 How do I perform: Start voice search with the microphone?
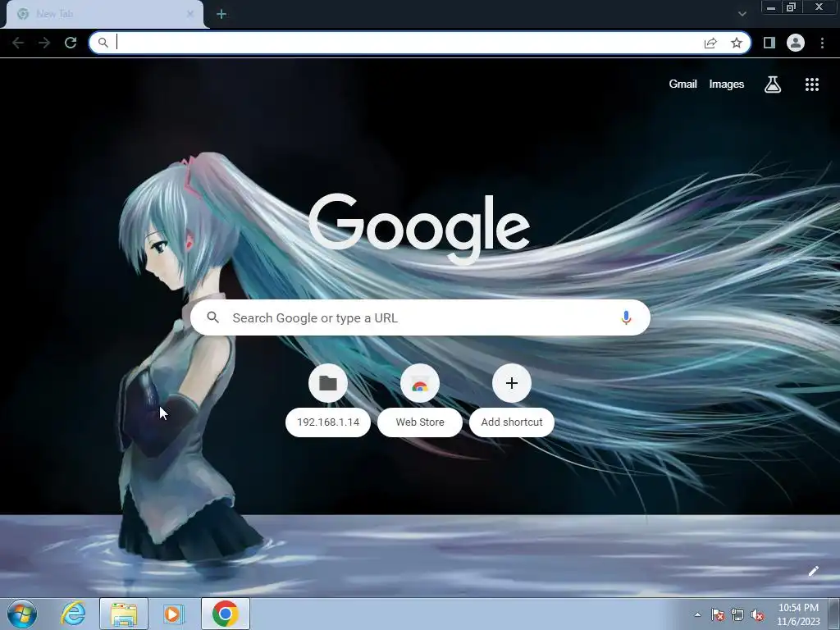click(626, 317)
